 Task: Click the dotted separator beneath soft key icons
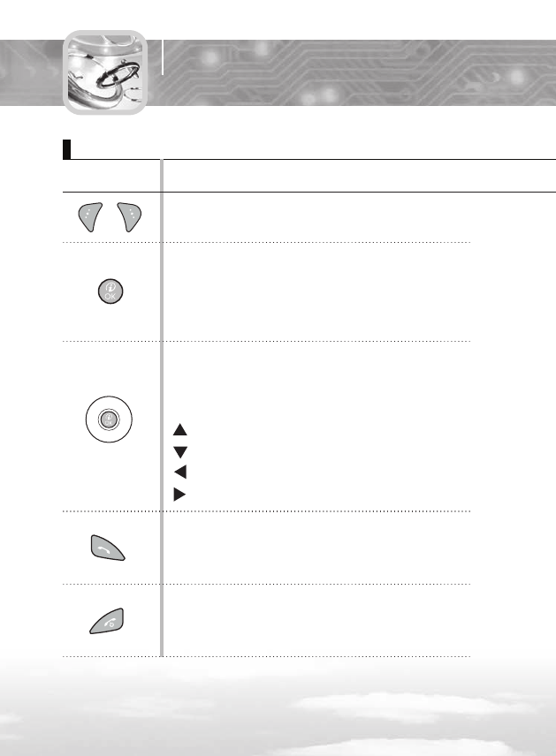tap(266, 243)
